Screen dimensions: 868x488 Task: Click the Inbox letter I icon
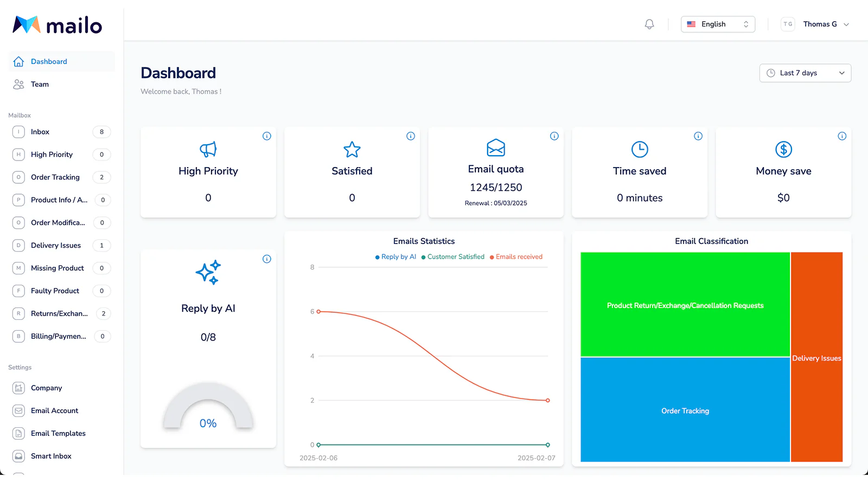click(18, 132)
